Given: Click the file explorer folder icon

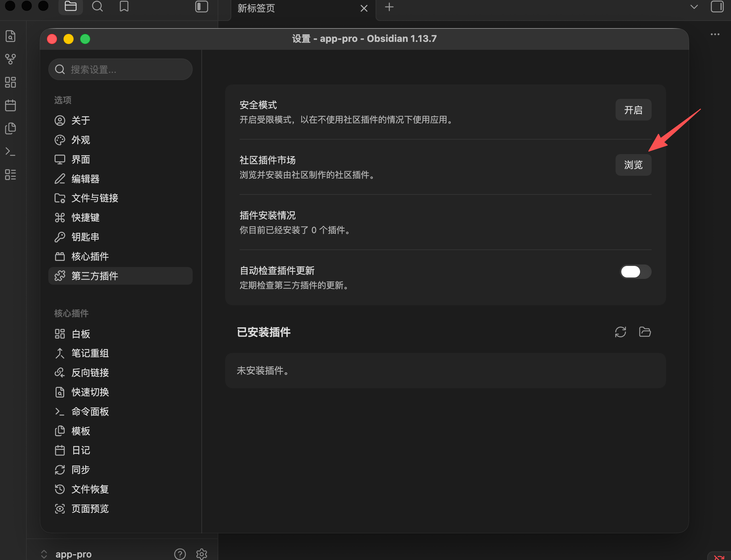Looking at the screenshot, I should click(x=70, y=6).
